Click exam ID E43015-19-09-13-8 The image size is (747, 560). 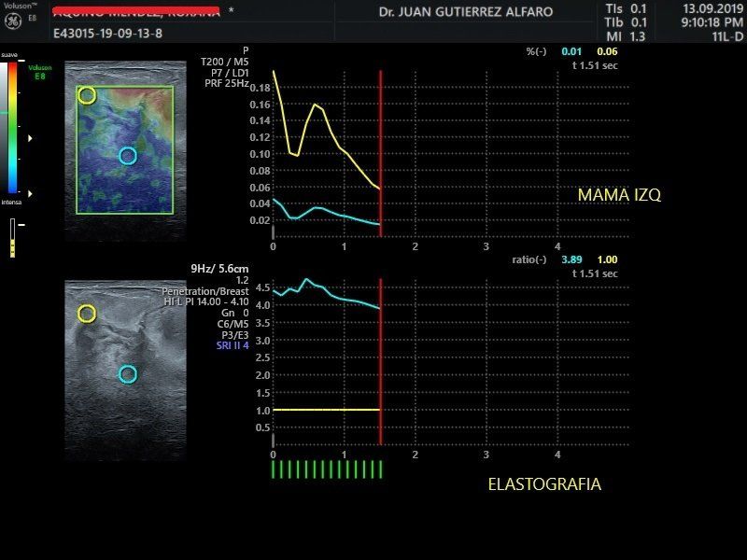[x=107, y=34]
